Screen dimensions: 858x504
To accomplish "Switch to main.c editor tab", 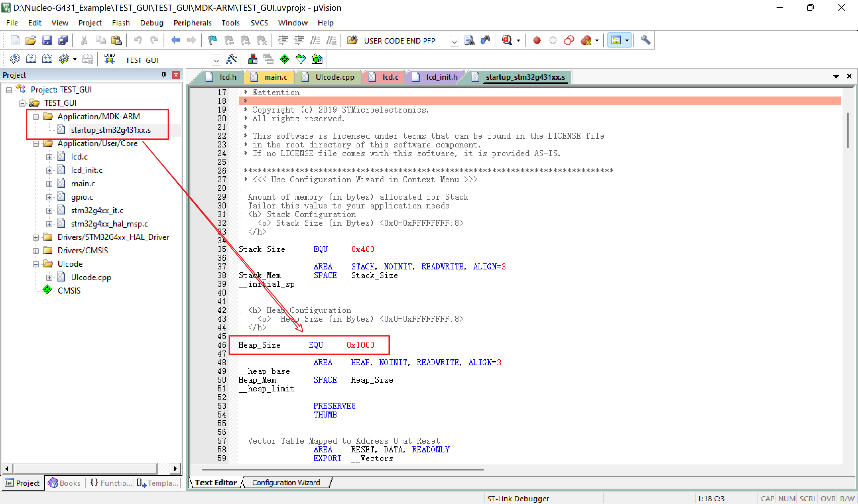I will [x=270, y=77].
